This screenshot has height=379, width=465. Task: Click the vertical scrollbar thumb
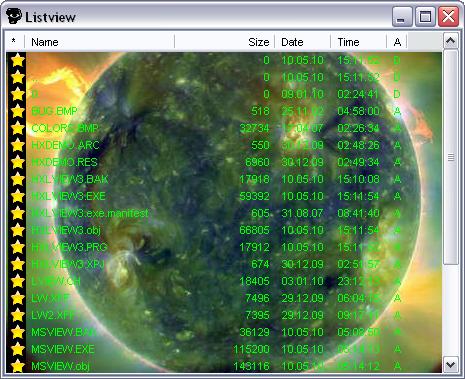point(451,157)
